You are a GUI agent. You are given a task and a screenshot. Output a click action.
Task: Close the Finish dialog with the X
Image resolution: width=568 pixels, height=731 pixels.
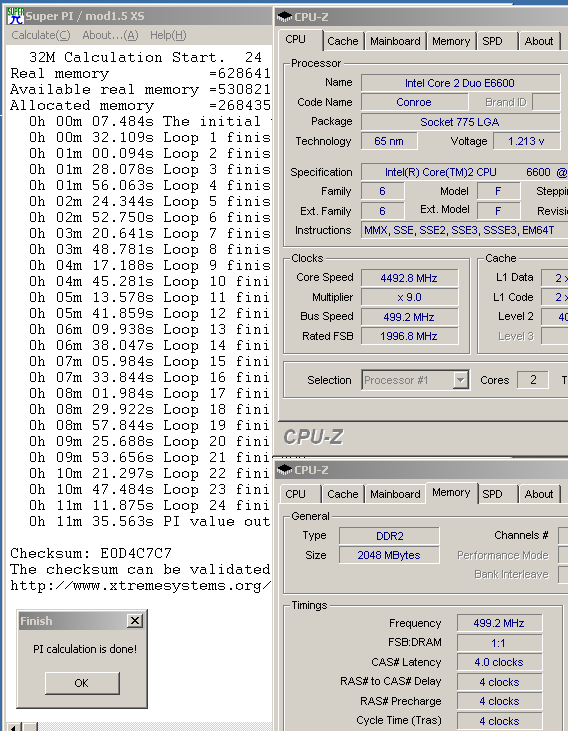pos(135,621)
